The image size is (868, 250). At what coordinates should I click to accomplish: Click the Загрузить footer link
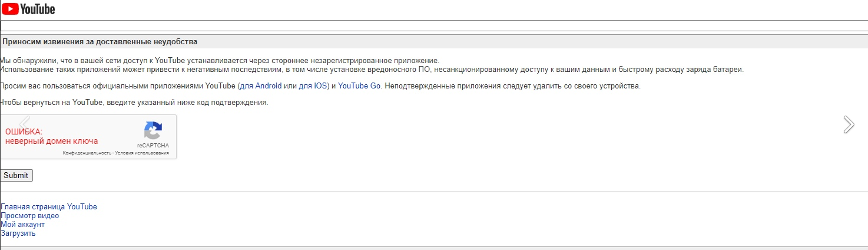(x=18, y=233)
